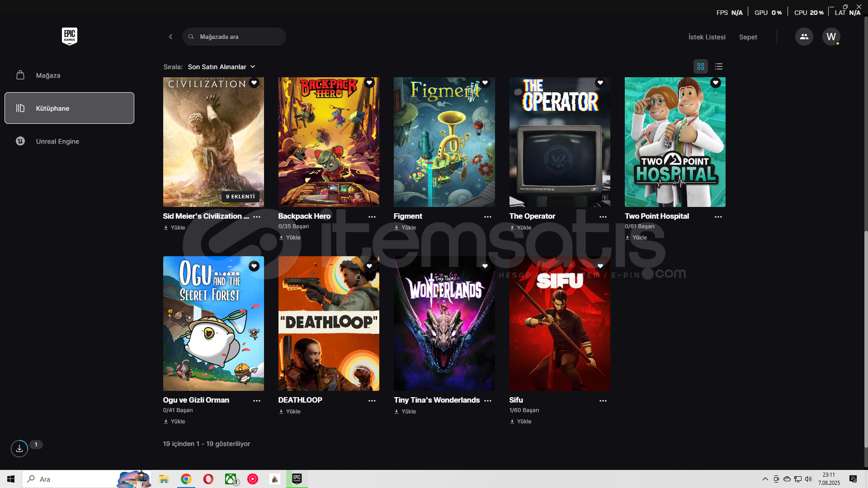868x488 pixels.
Task: Click Yükle under DEATHLOOP
Action: [x=290, y=412]
